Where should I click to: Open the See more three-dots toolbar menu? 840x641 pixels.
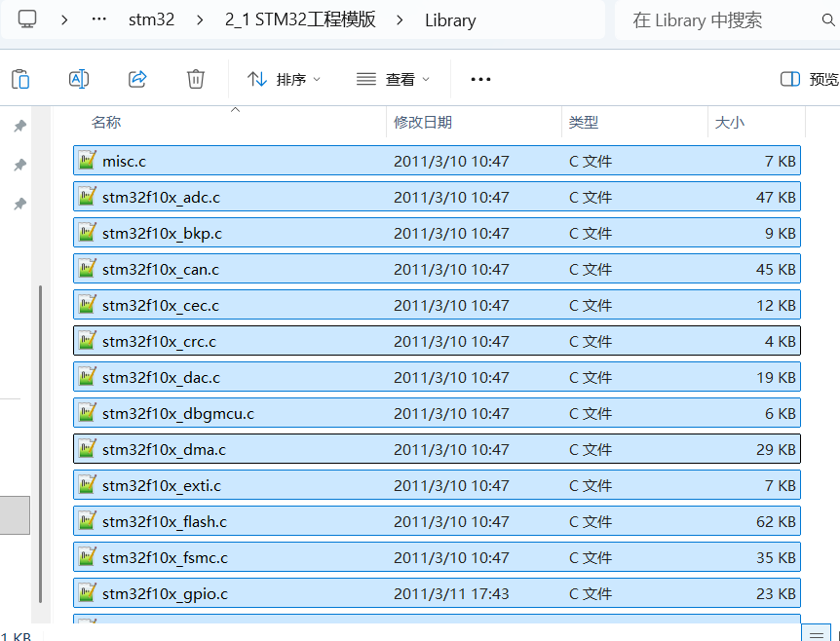[x=480, y=79]
